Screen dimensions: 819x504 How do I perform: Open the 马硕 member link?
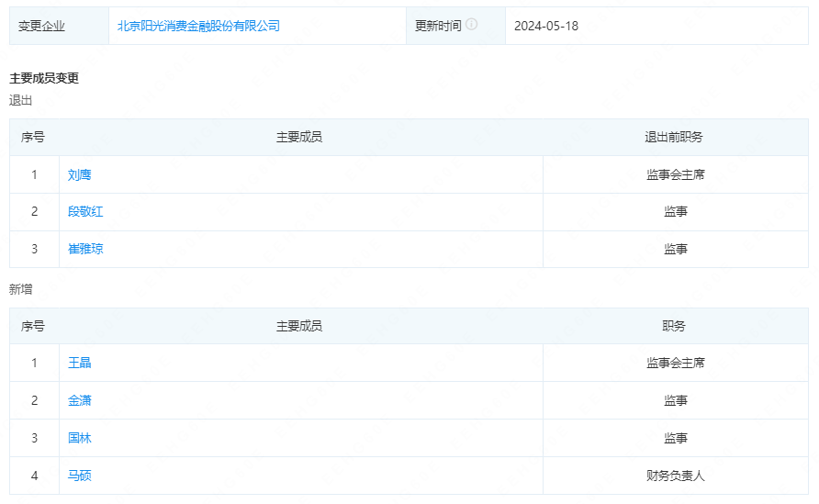80,476
